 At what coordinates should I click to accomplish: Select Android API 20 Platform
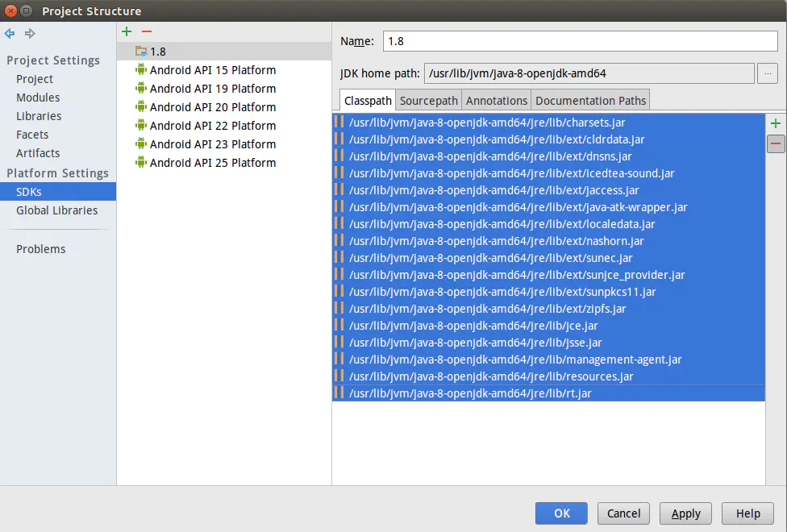point(224,107)
